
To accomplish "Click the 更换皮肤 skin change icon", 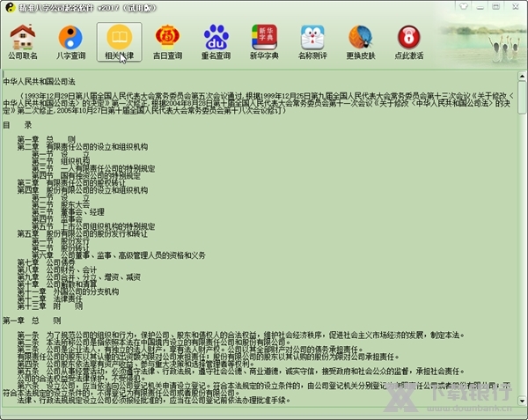I will (361, 41).
